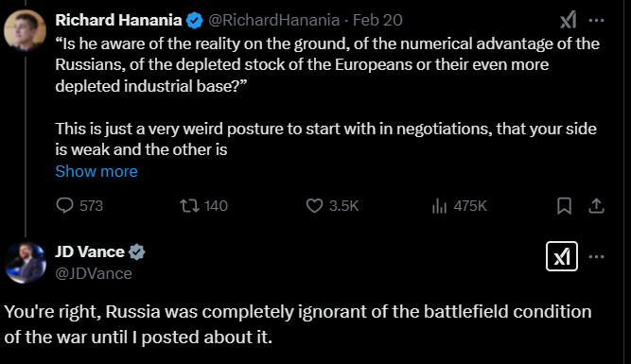Open the Feb 20 timestamp link
Screen dimensions: 631x364
[x=377, y=20]
